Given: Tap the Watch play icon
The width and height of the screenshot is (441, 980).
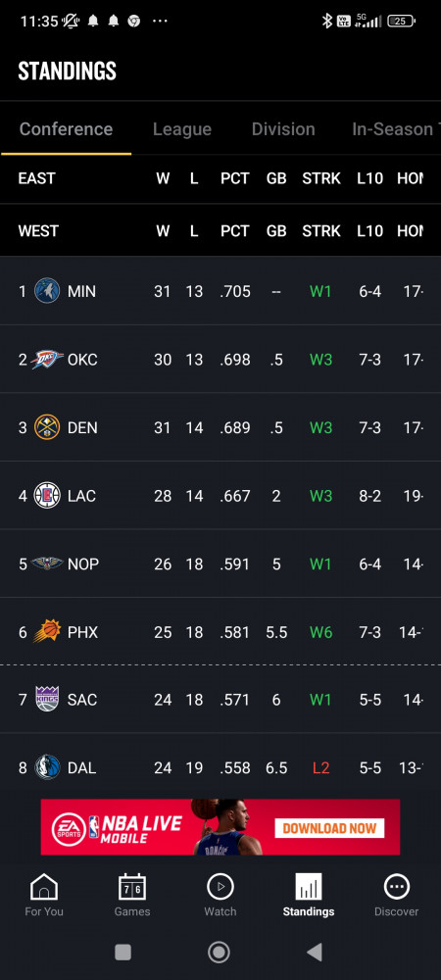Looking at the screenshot, I should point(220,887).
